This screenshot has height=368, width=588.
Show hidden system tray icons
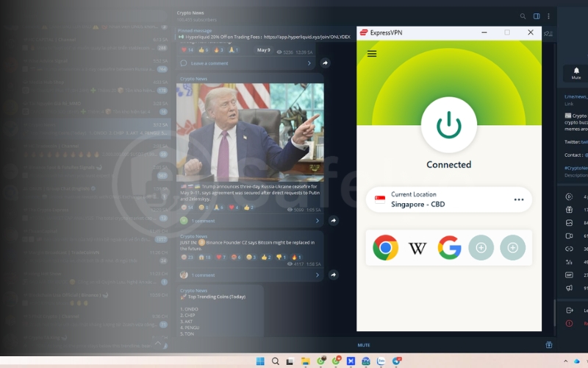coord(565,361)
